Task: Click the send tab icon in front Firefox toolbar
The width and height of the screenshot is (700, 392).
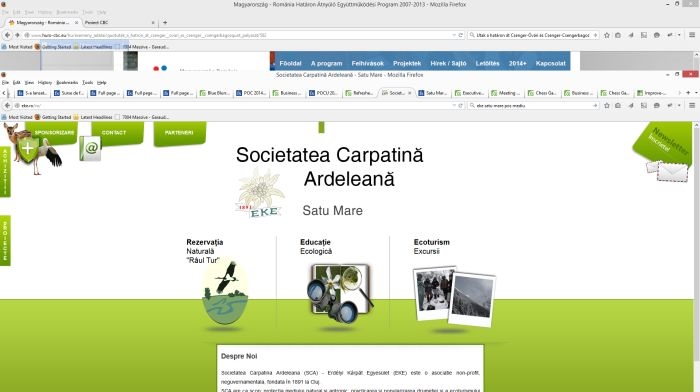Action: 631,106
